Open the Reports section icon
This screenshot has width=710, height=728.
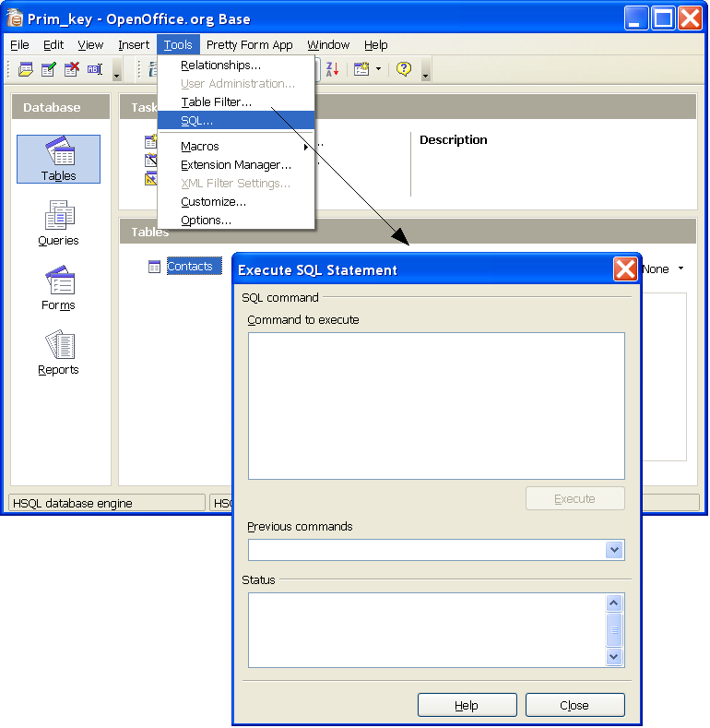[58, 352]
